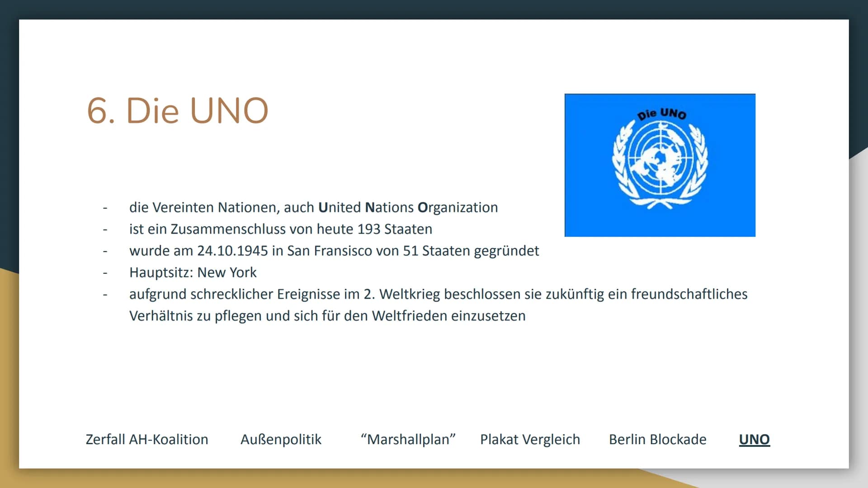
Task: Open the Zerfall AH-Koalition navigation link
Action: tap(147, 439)
